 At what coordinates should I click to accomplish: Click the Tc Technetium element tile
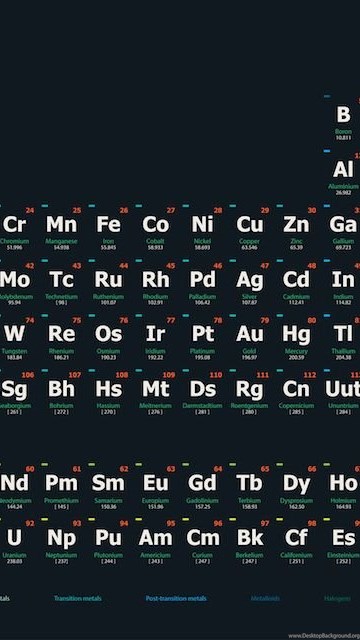pos(61,284)
